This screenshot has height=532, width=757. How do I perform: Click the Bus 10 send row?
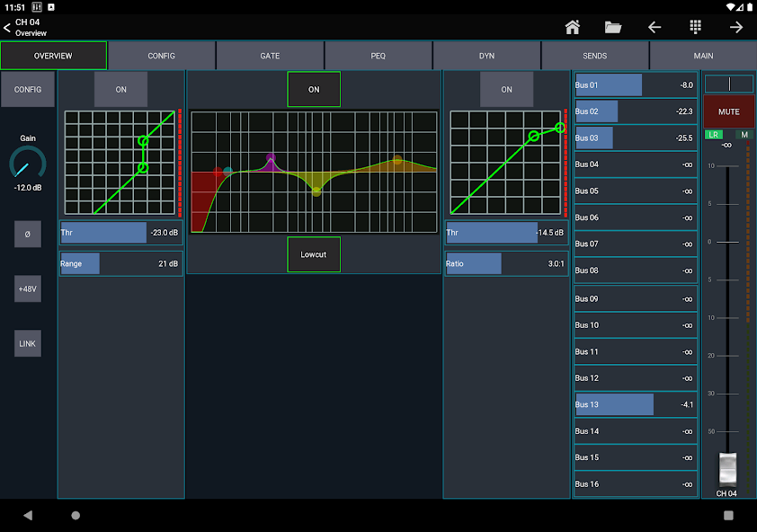[636, 325]
